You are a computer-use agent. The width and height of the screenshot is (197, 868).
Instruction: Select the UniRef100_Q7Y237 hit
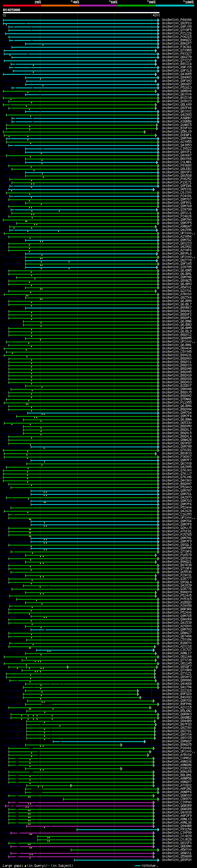coord(176,61)
